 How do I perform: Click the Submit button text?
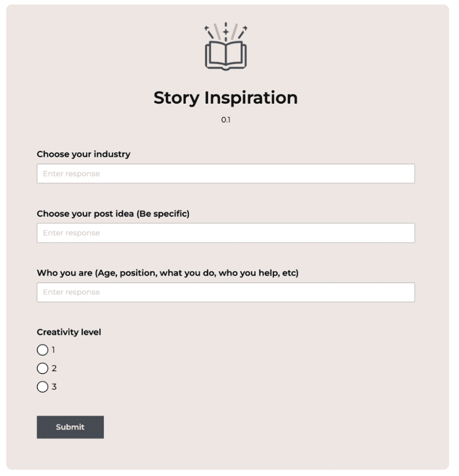click(70, 427)
